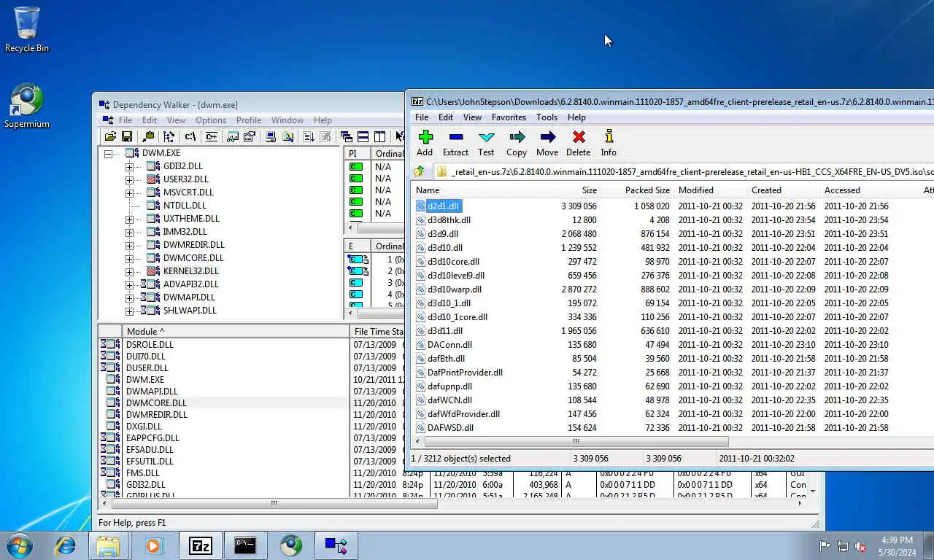Image resolution: width=934 pixels, height=560 pixels.
Task: Open the Recycle Bin desktop icon
Action: pyautogui.click(x=27, y=29)
